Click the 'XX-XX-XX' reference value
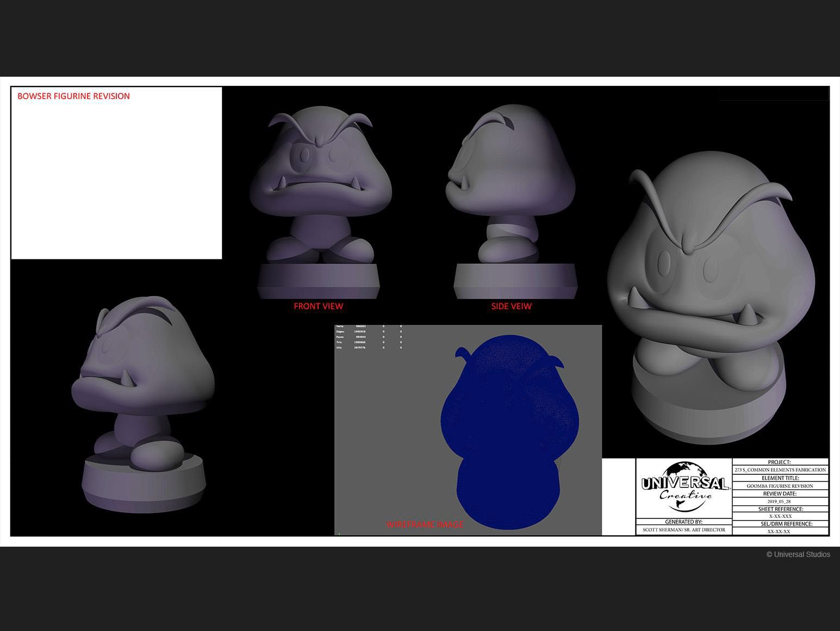Screen dimensions: 840x631 tap(780, 531)
